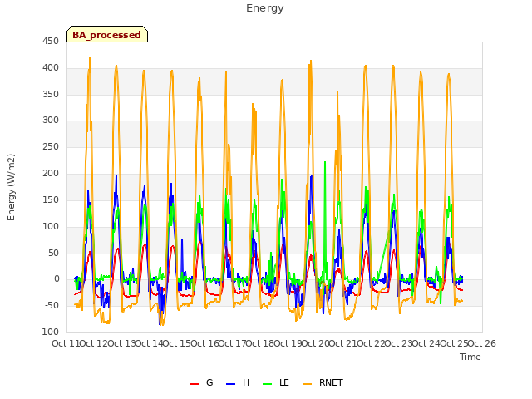This screenshot has height=399, width=532.
Task: Click the blue H legend swatch
Action: (x=231, y=384)
